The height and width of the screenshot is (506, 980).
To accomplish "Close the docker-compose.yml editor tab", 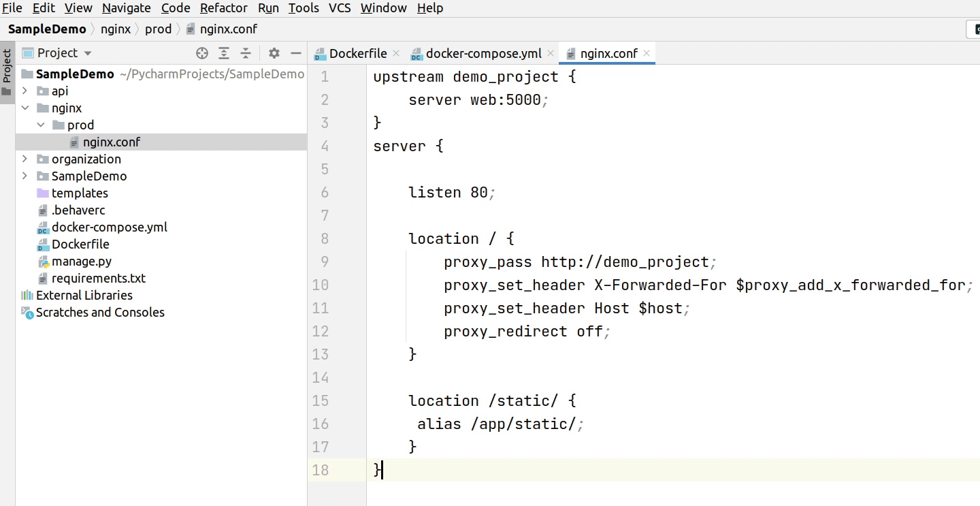I will pyautogui.click(x=551, y=53).
